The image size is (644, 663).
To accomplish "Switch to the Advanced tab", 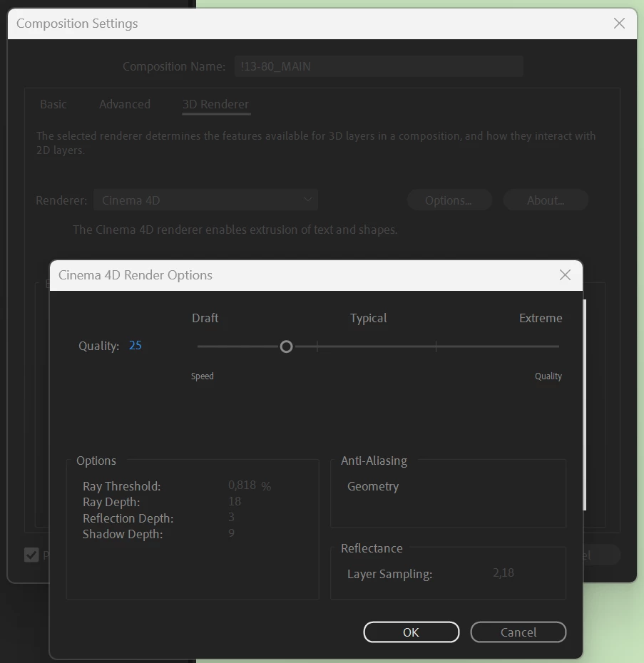I will tap(125, 104).
